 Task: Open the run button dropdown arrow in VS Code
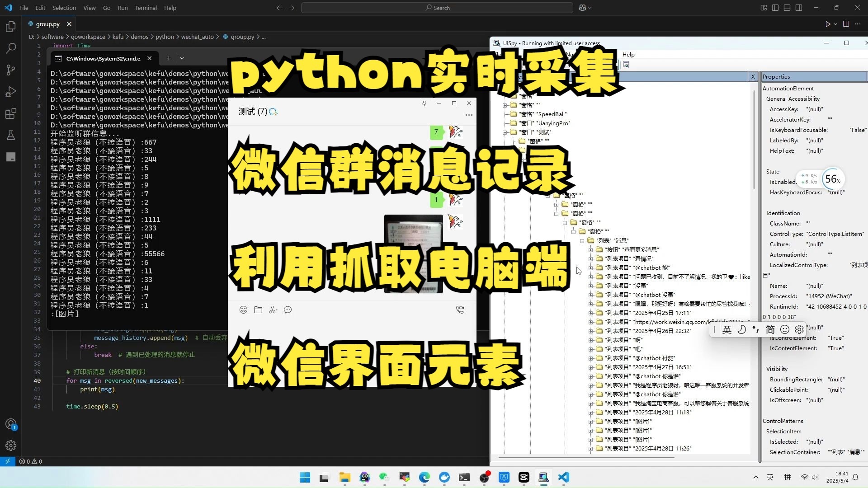coord(835,24)
